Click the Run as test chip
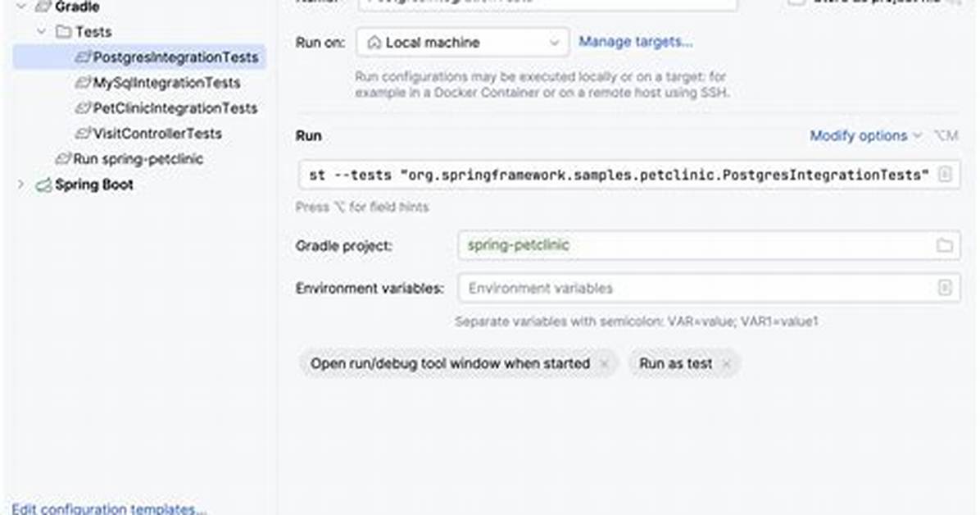The height and width of the screenshot is (515, 980). coord(684,363)
